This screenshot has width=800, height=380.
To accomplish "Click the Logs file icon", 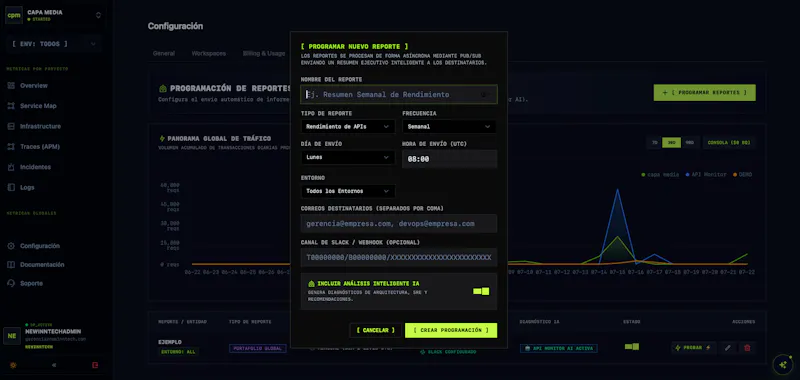I will (x=11, y=188).
